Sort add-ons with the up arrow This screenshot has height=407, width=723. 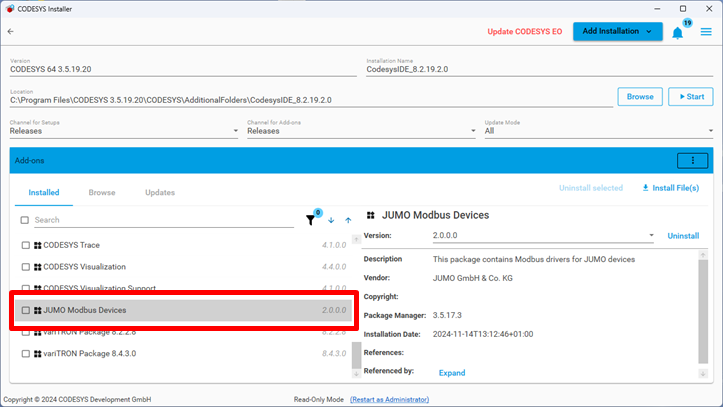348,220
